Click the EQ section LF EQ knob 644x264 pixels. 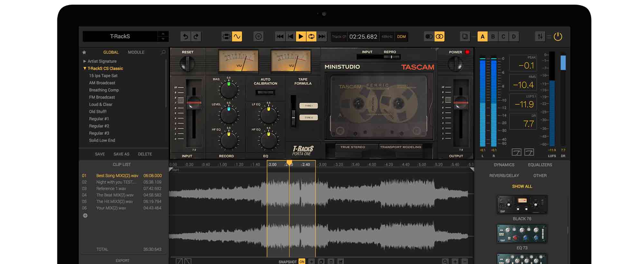(x=269, y=115)
